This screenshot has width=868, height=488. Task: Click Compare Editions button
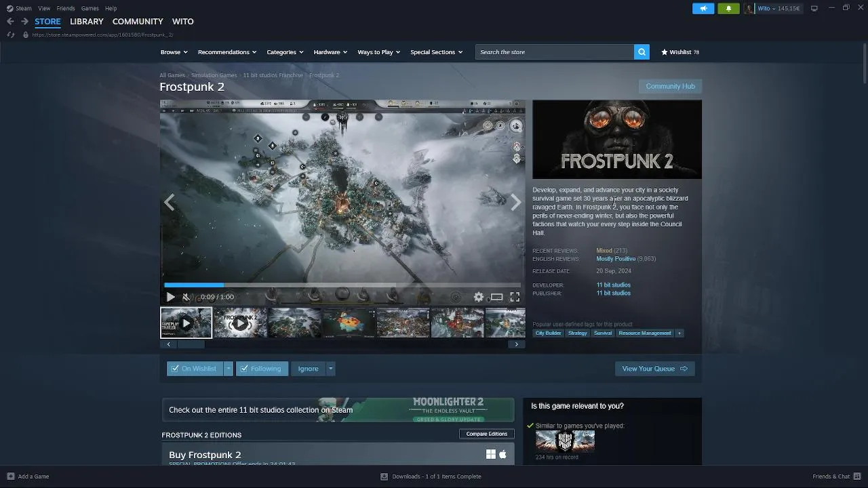click(x=486, y=434)
